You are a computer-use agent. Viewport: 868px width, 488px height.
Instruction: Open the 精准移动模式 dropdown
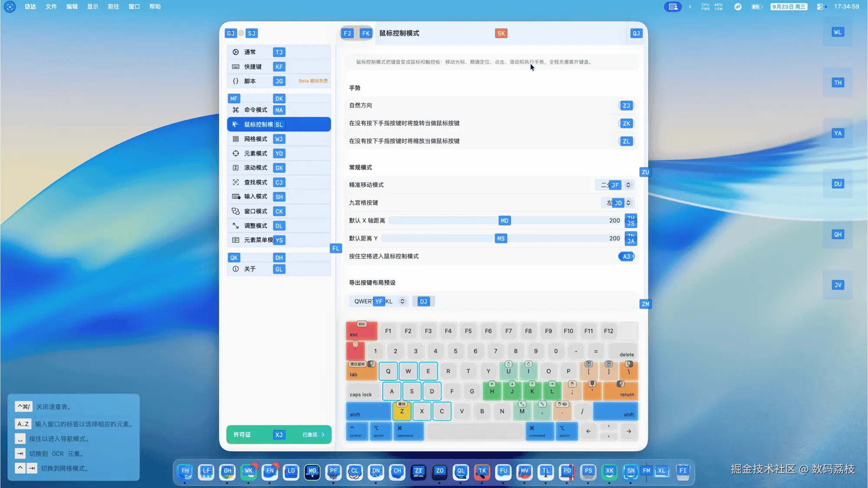pos(615,185)
